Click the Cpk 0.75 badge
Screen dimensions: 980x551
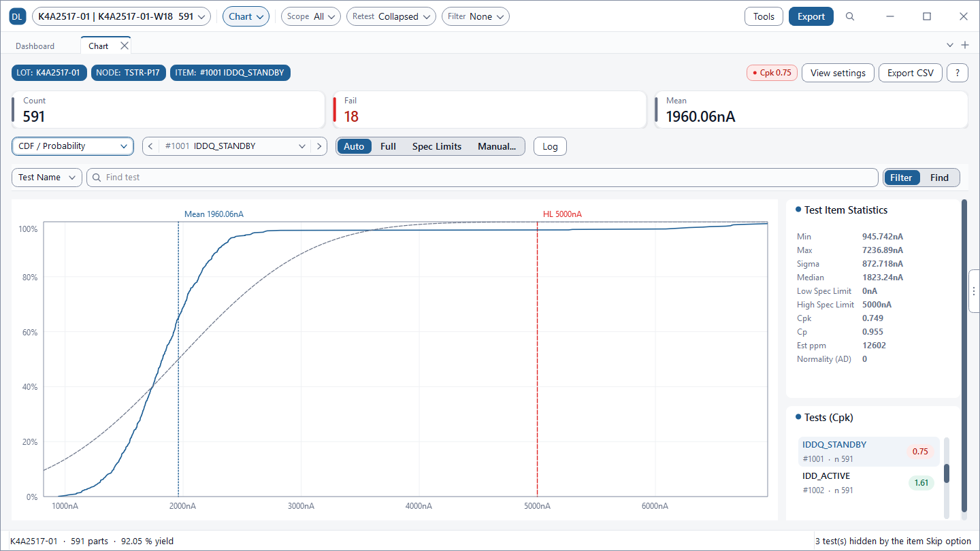pyautogui.click(x=772, y=73)
